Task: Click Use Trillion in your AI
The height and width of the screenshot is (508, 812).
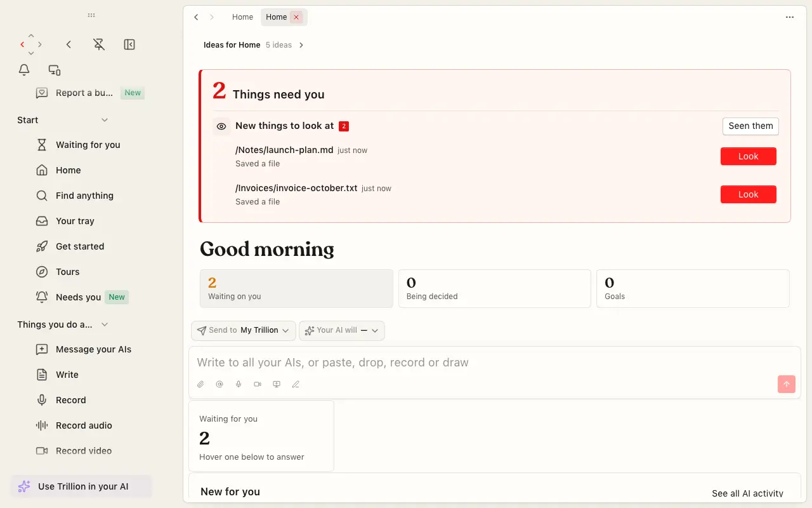Action: 81,486
